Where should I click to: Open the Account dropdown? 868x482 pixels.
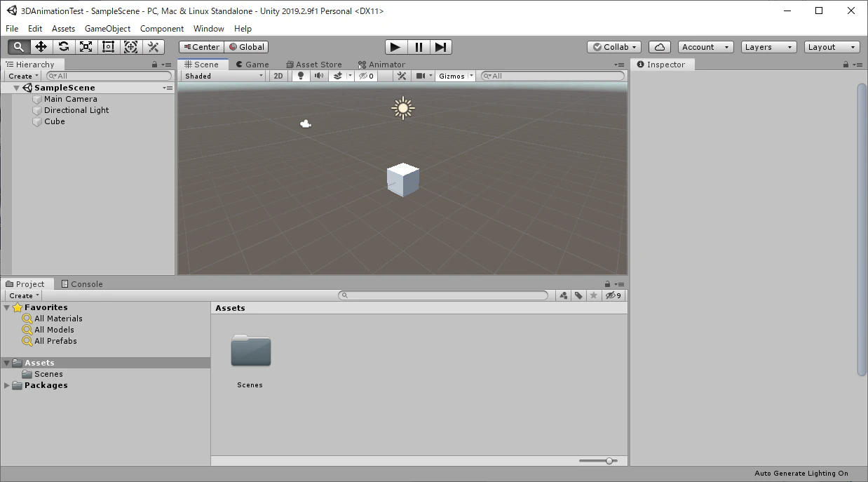(706, 47)
